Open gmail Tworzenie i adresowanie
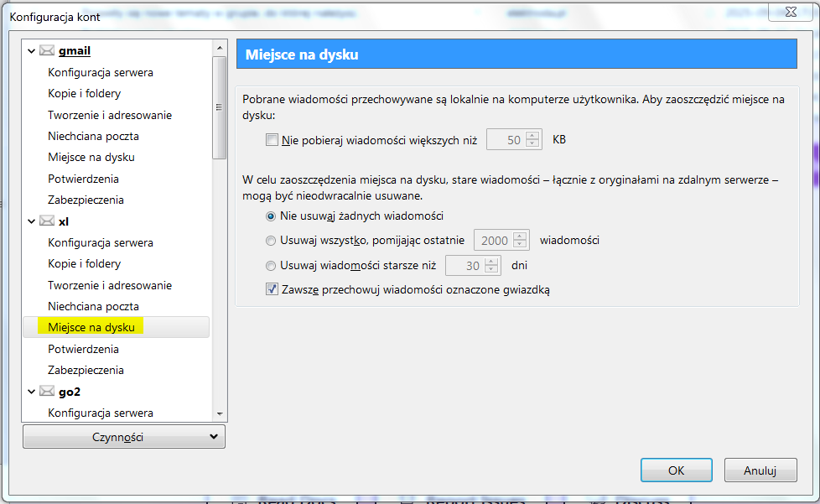 coord(110,115)
